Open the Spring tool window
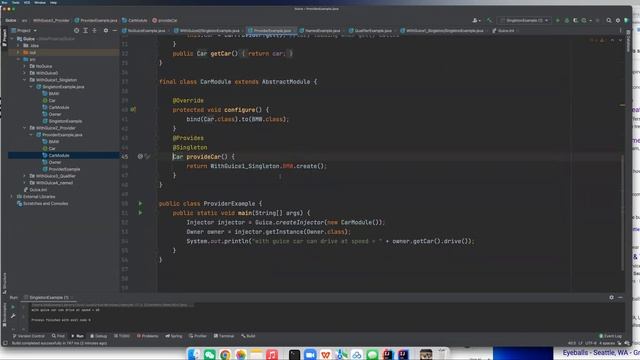The image size is (640, 360). (x=174, y=336)
